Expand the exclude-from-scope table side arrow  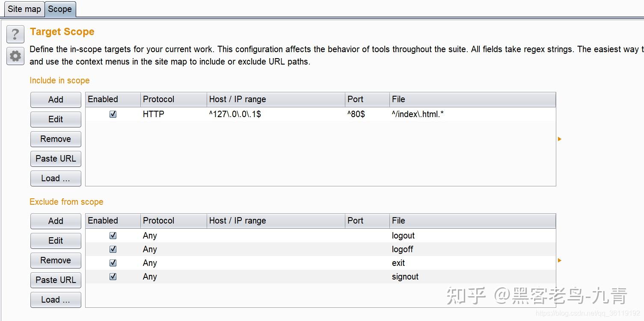coord(560,260)
